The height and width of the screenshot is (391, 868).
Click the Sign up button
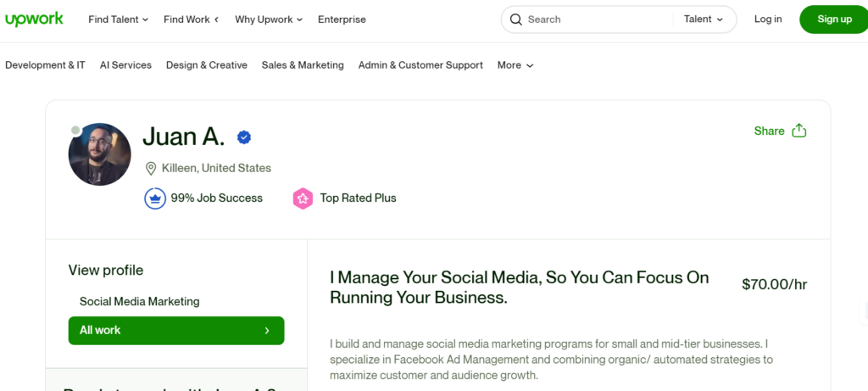click(x=834, y=20)
